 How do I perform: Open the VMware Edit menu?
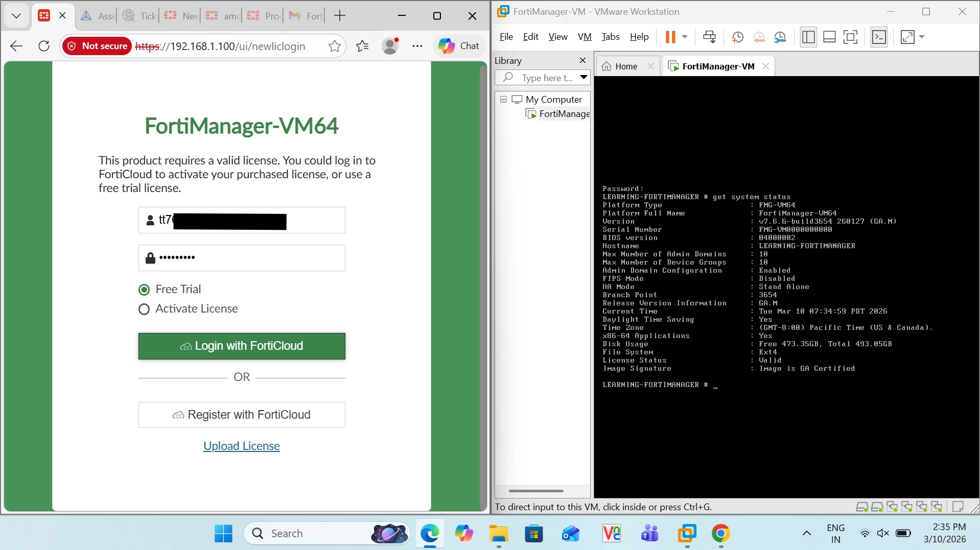pyautogui.click(x=531, y=37)
